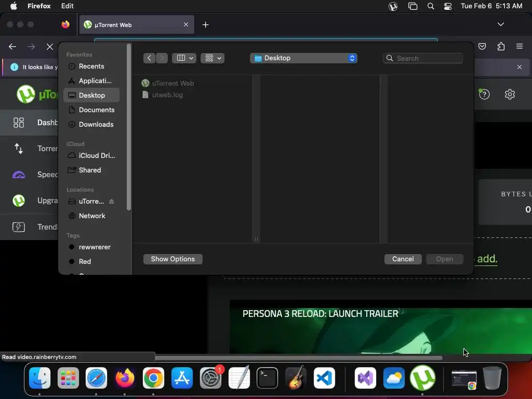Eject the uTorrent mounted volume
The height and width of the screenshot is (399, 532).
[x=111, y=201]
